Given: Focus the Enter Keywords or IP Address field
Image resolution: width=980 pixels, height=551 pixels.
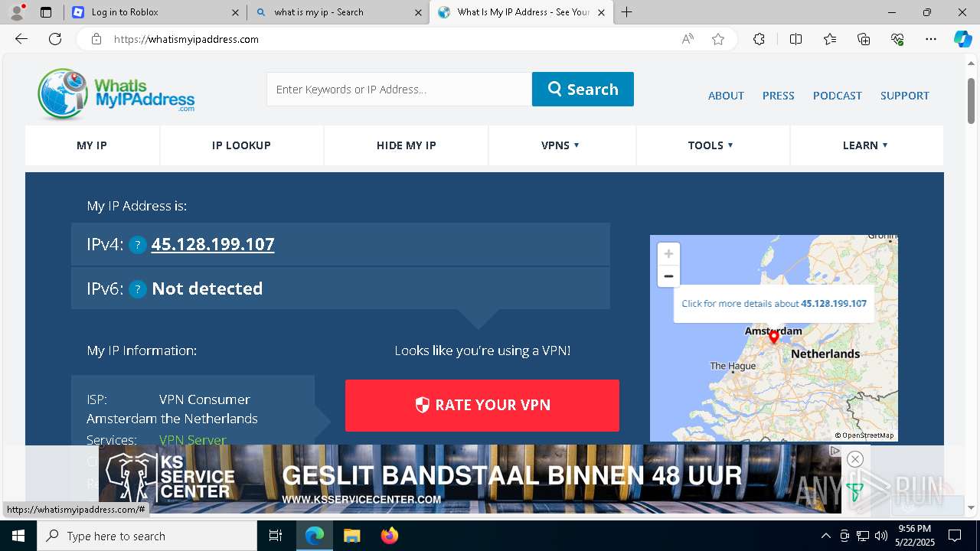Looking at the screenshot, I should (399, 89).
